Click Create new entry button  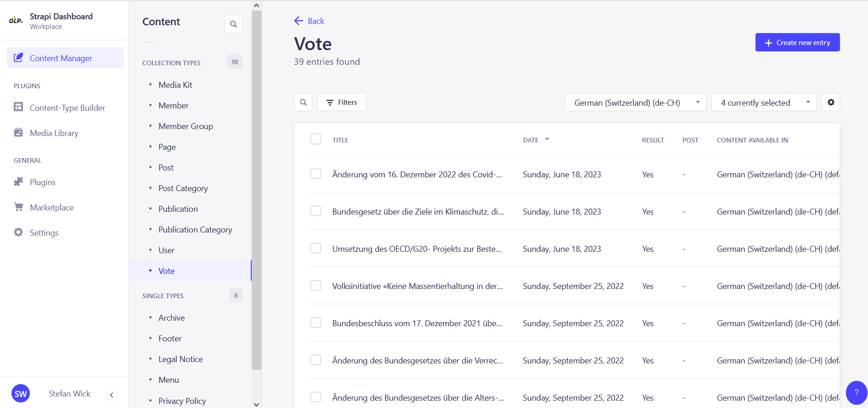pos(798,42)
